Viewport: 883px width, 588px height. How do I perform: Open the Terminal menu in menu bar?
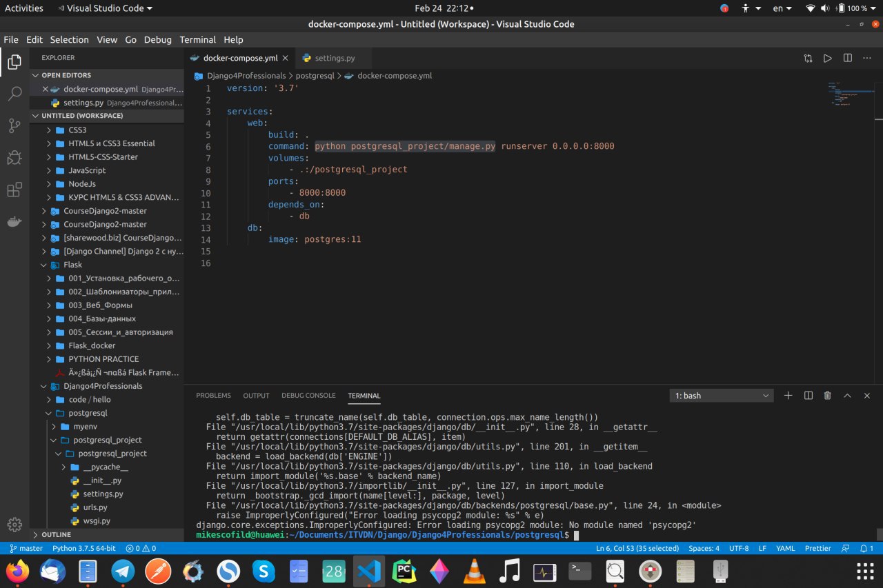[197, 39]
